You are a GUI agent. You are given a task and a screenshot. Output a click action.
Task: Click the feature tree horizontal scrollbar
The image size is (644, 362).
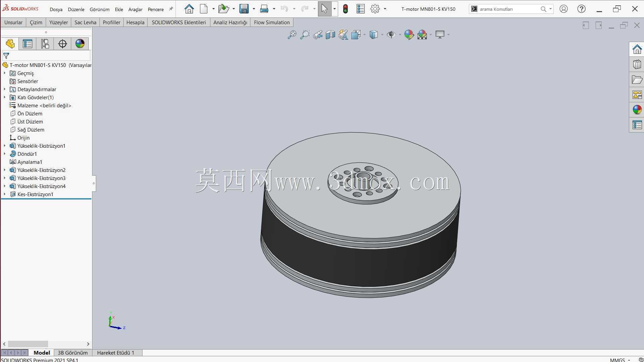28,344
